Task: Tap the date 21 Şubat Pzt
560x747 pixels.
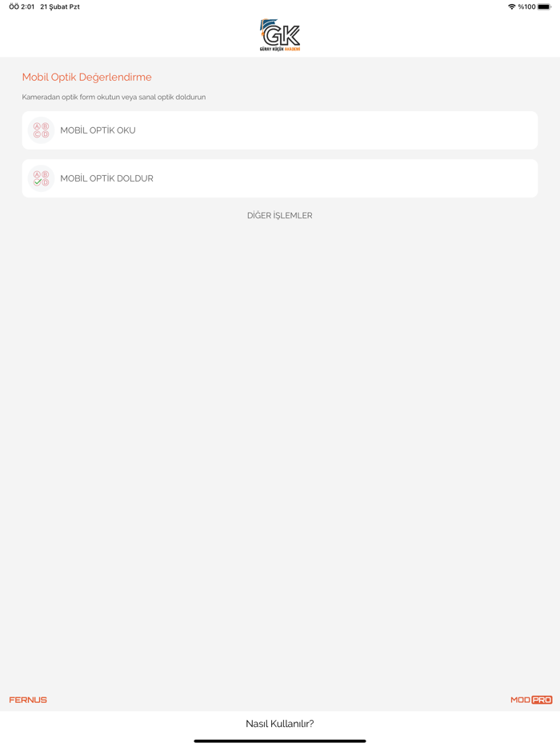Action: [x=60, y=6]
